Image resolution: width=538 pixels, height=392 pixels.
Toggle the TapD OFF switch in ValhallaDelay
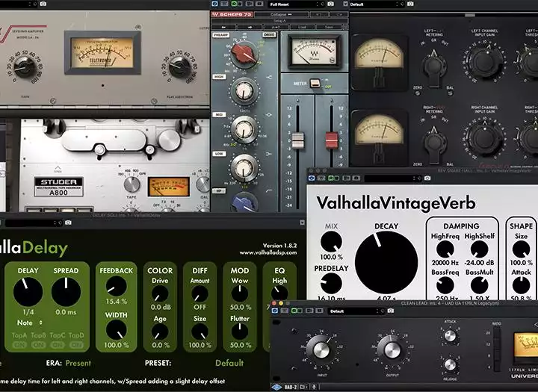[76, 345]
